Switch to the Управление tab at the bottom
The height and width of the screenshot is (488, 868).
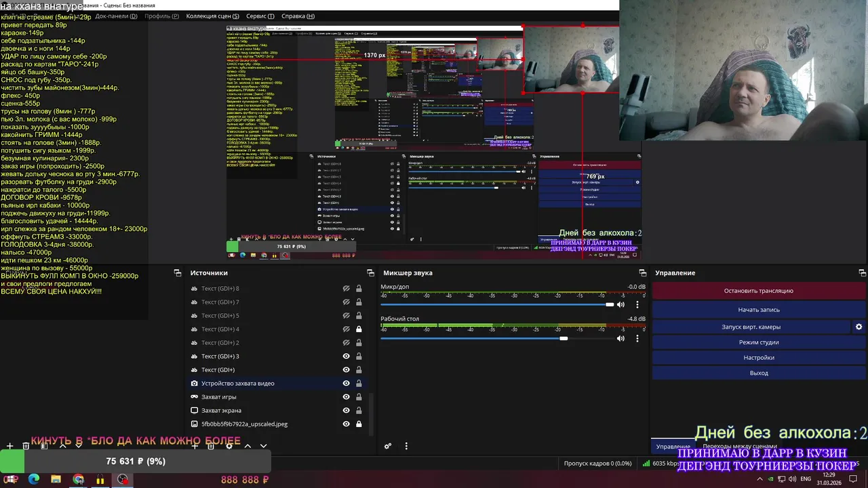pyautogui.click(x=673, y=447)
